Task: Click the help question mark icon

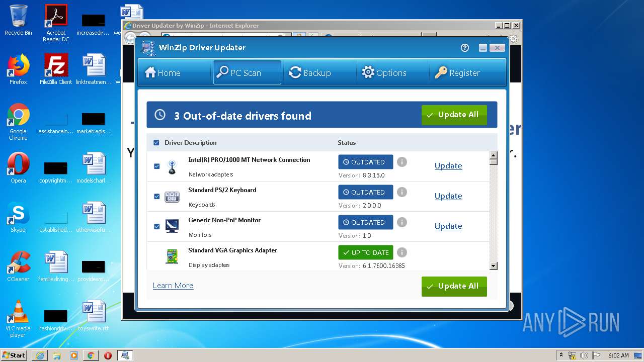Action: pos(465,48)
